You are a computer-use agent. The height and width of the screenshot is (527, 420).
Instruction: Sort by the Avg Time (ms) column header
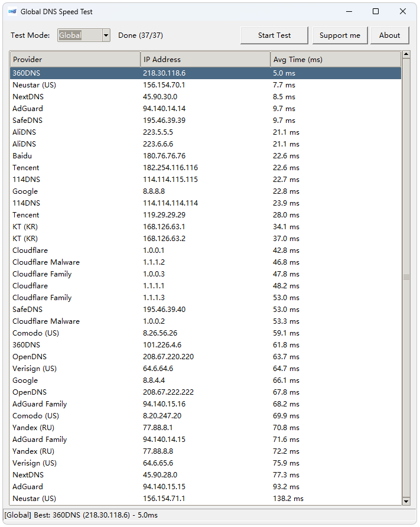tap(336, 60)
